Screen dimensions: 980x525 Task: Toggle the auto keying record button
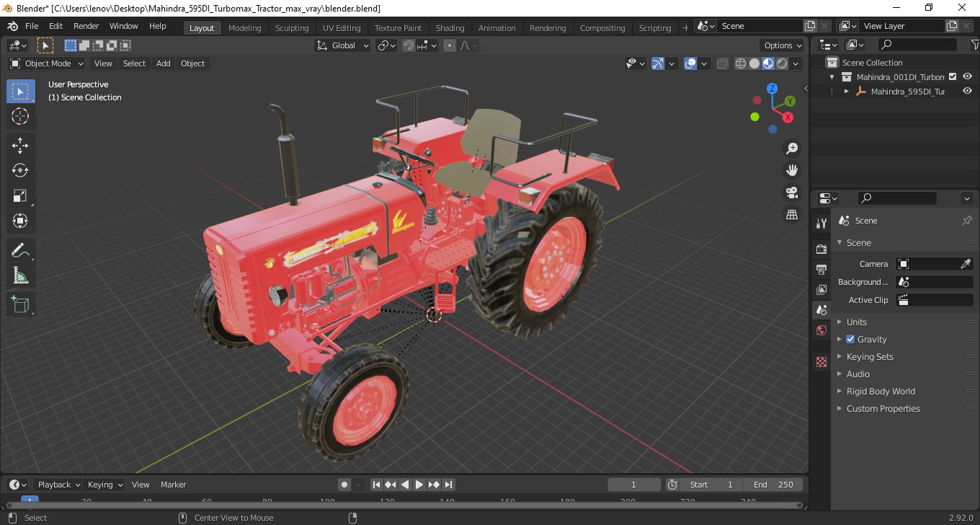point(344,485)
